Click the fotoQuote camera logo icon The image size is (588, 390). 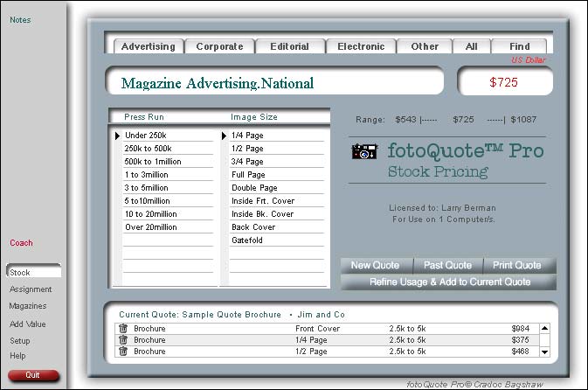tap(364, 151)
